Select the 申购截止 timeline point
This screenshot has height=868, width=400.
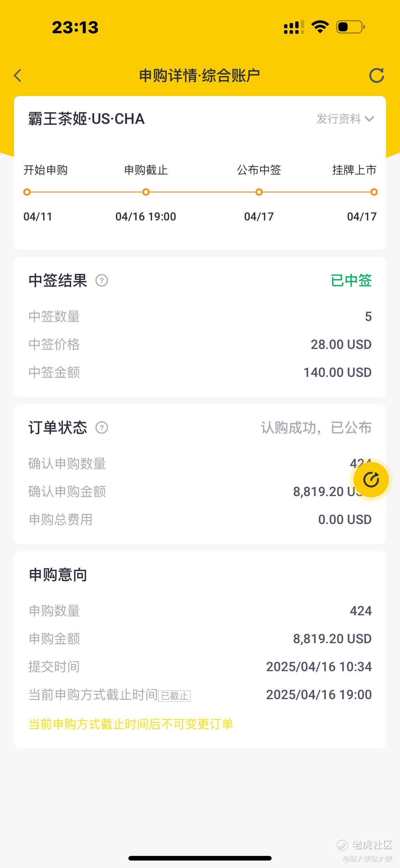click(146, 192)
